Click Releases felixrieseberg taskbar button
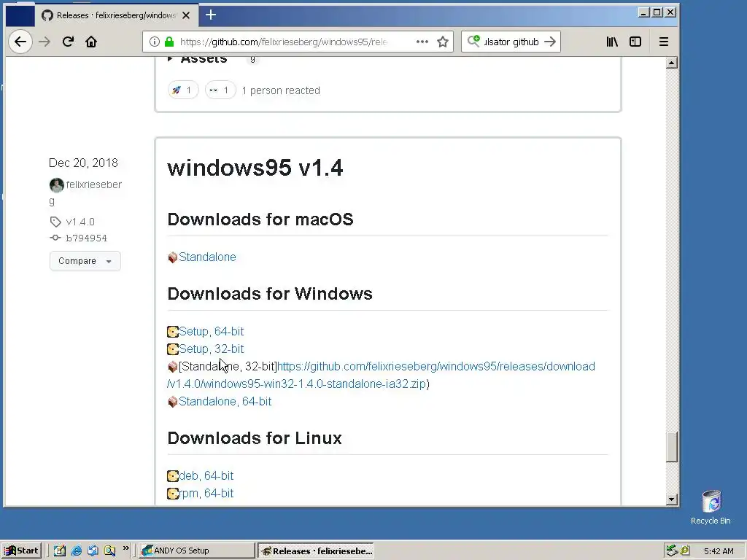Screen dimensions: 747x560 pos(316,551)
